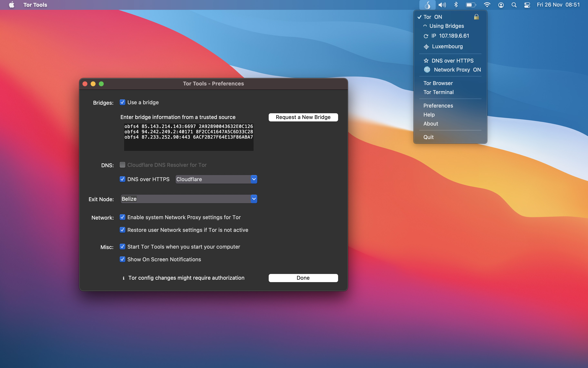
Task: Open Spotlight search in menu bar
Action: pyautogui.click(x=514, y=5)
